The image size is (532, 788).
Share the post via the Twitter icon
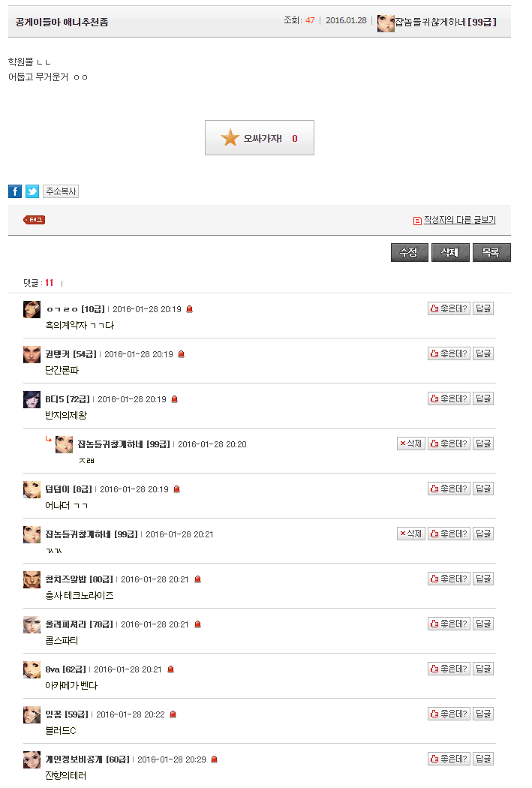click(32, 191)
